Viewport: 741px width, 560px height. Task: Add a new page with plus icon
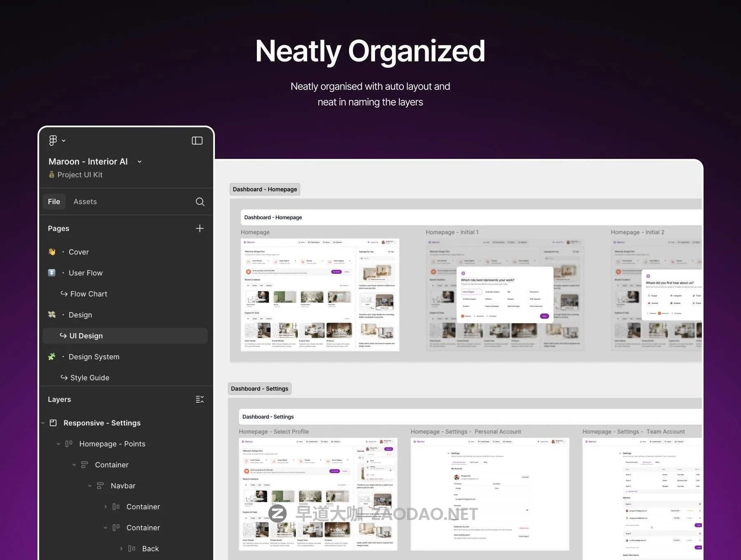click(200, 229)
